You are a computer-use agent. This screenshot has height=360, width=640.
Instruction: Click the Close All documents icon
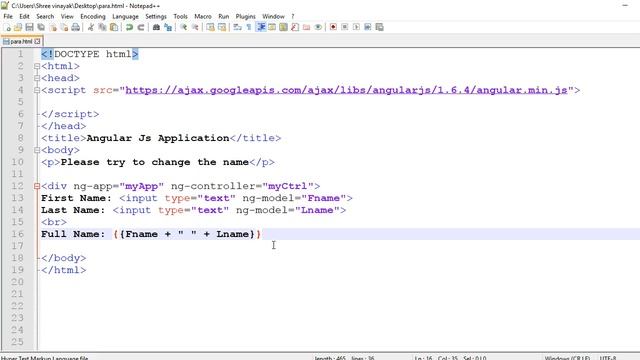point(64,27)
